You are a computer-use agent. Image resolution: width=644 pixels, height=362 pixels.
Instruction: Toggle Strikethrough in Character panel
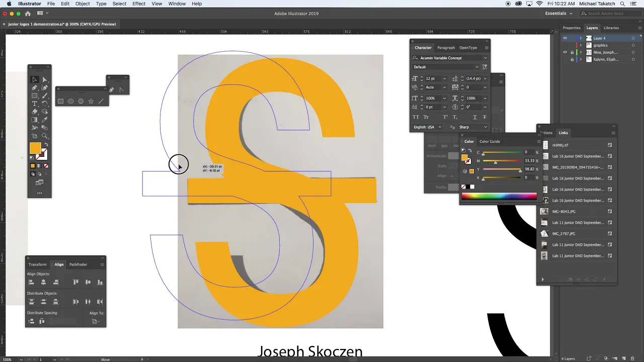click(484, 117)
